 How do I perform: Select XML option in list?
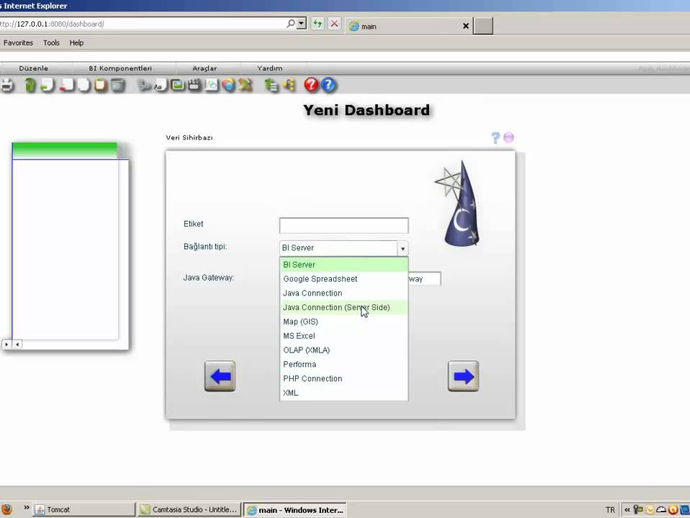(344, 393)
